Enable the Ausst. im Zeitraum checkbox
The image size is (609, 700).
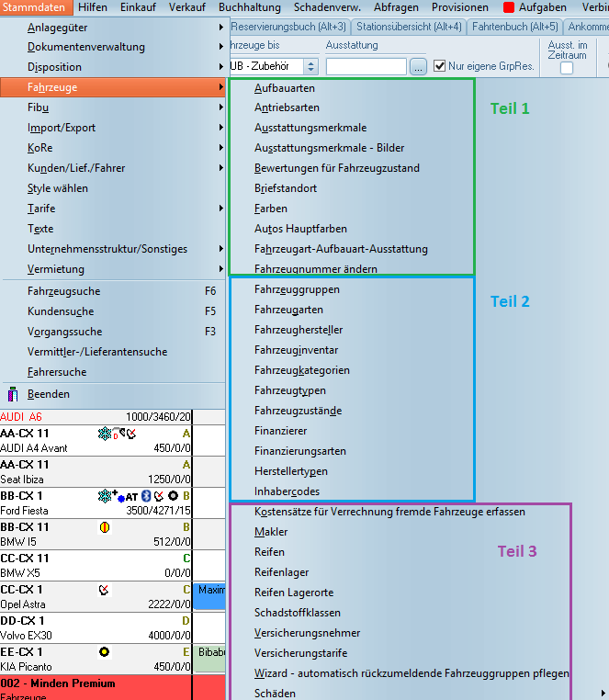click(x=567, y=68)
